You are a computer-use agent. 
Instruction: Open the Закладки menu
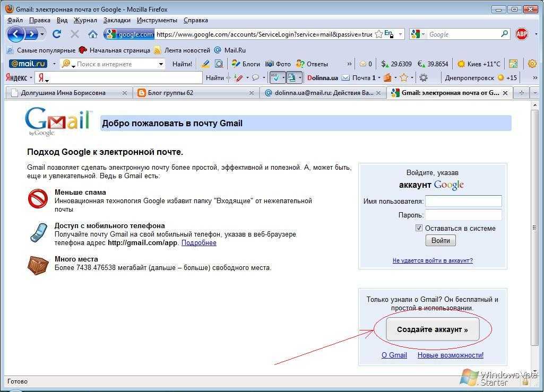[x=117, y=20]
